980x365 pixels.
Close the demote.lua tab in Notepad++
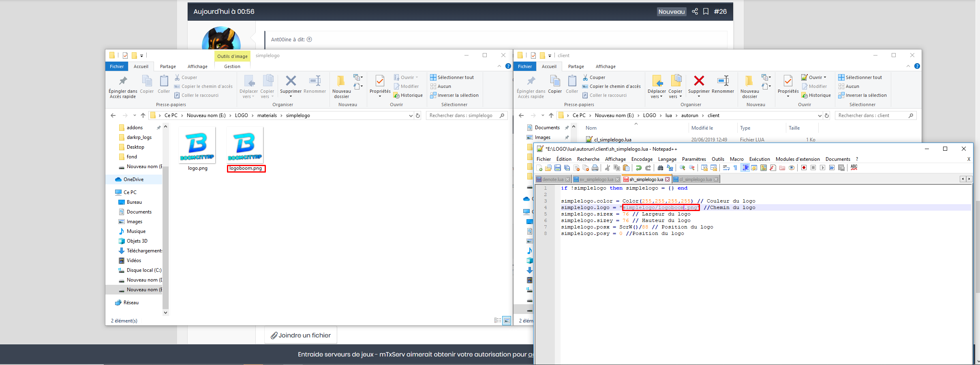click(x=567, y=179)
